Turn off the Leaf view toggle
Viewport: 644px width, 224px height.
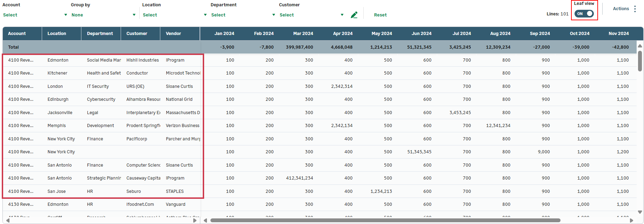click(584, 14)
